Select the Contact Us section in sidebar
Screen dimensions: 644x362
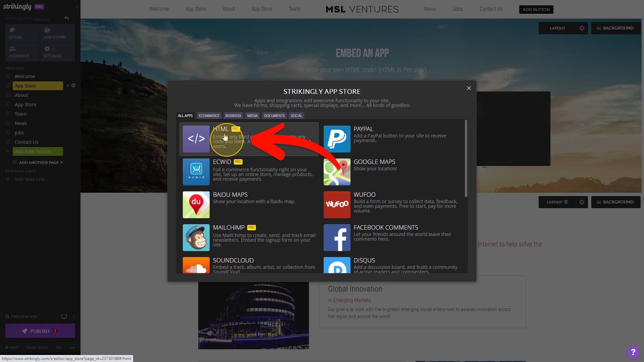click(x=26, y=142)
